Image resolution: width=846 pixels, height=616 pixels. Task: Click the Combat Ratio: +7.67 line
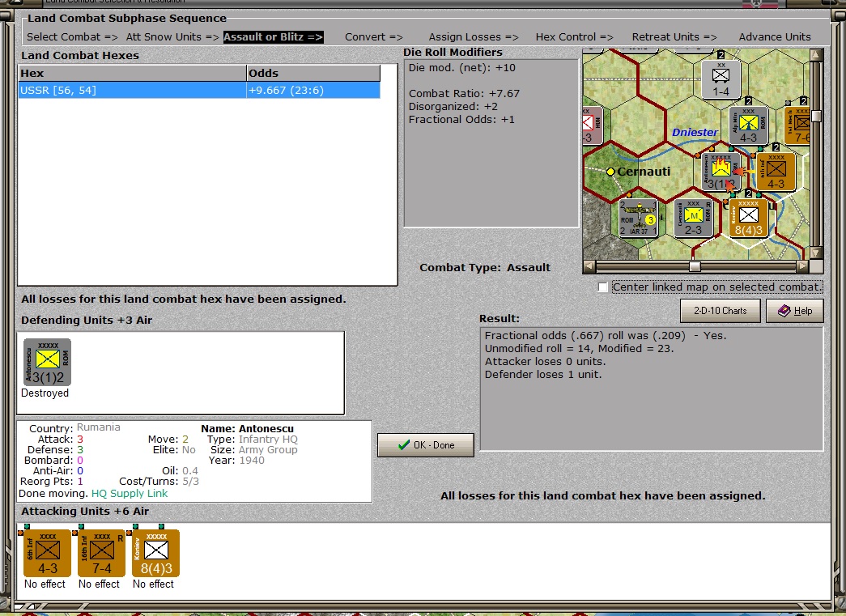pyautogui.click(x=464, y=93)
